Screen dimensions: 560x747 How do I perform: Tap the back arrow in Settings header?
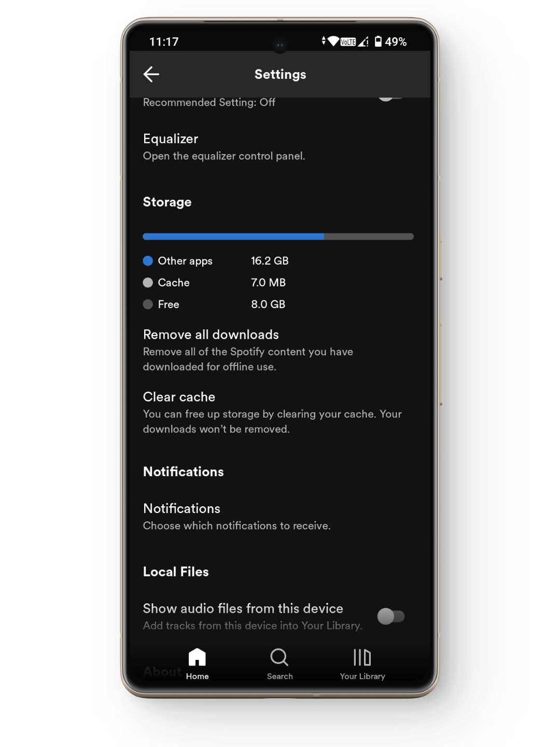click(151, 74)
